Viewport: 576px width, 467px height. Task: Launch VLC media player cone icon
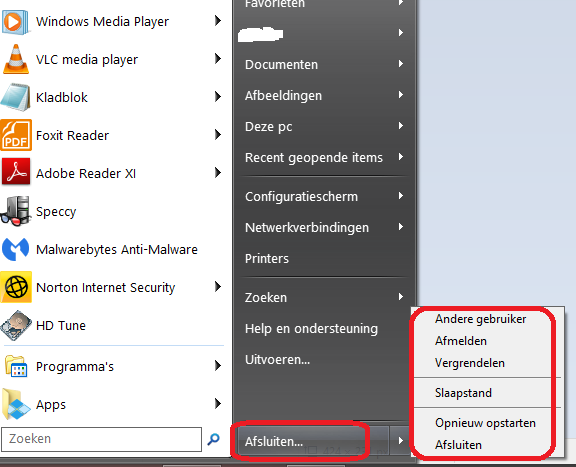(x=15, y=60)
